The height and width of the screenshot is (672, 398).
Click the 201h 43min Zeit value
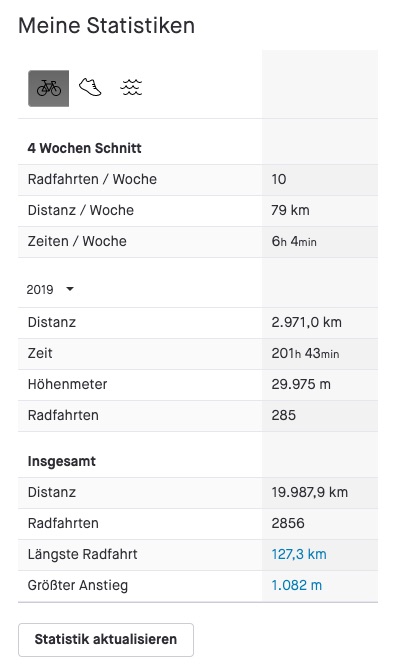pos(305,353)
